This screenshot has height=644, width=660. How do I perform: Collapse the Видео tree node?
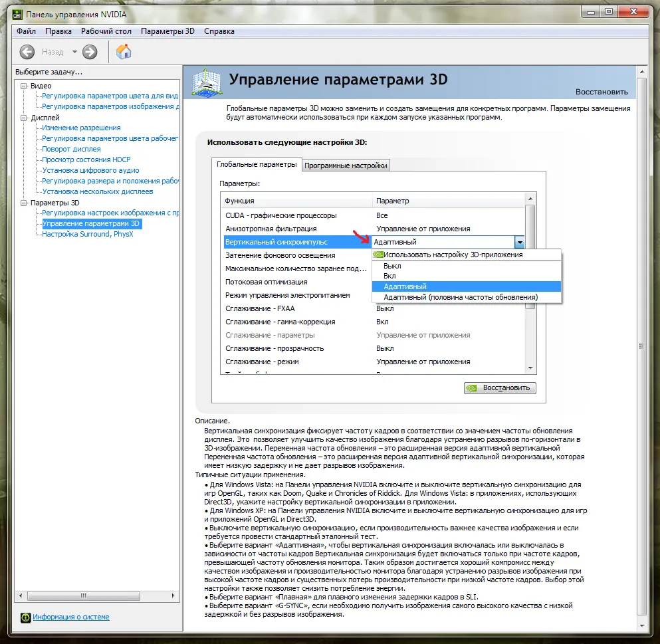click(x=24, y=86)
